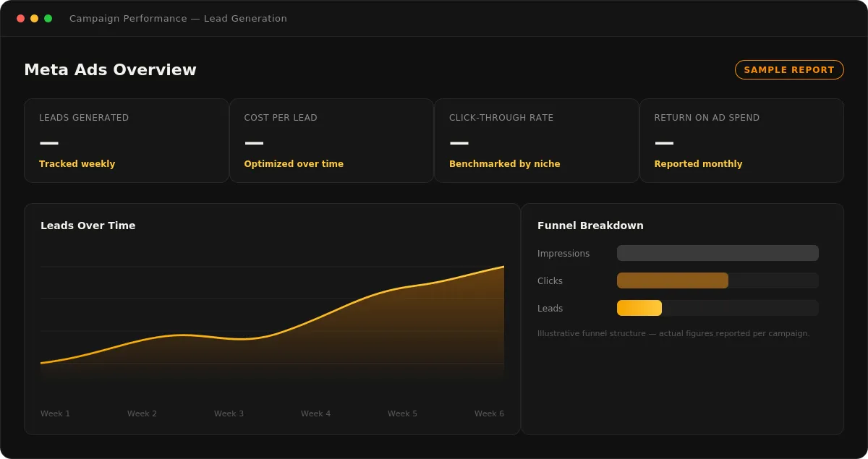Click the Optimized over time caption

[294, 164]
